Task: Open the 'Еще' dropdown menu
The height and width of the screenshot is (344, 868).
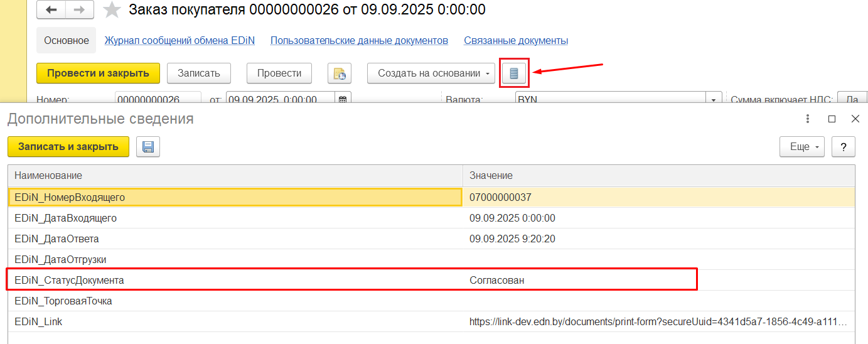Action: click(x=802, y=147)
